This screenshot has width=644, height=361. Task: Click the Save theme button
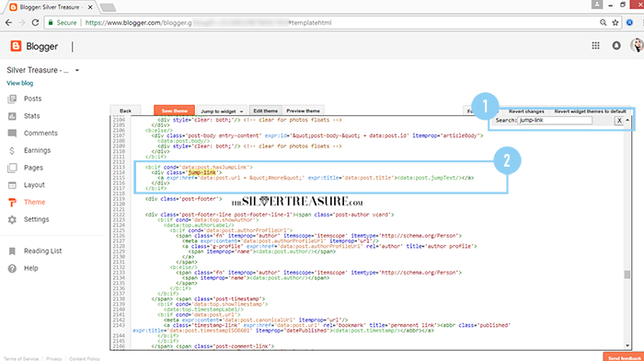click(174, 111)
